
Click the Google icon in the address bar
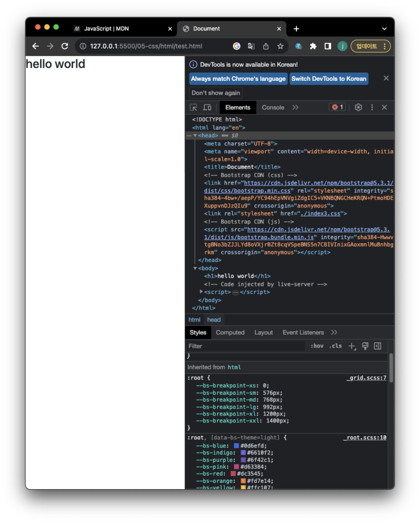(x=236, y=46)
